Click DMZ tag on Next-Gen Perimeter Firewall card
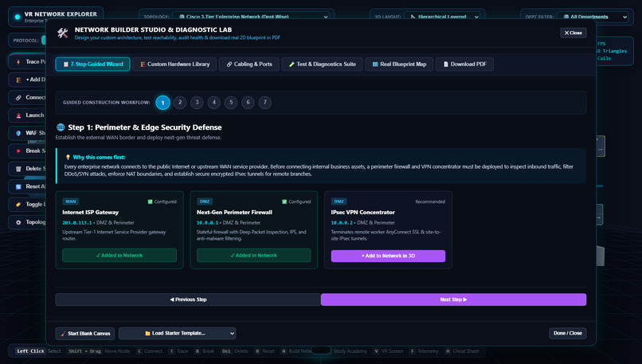 coord(205,202)
